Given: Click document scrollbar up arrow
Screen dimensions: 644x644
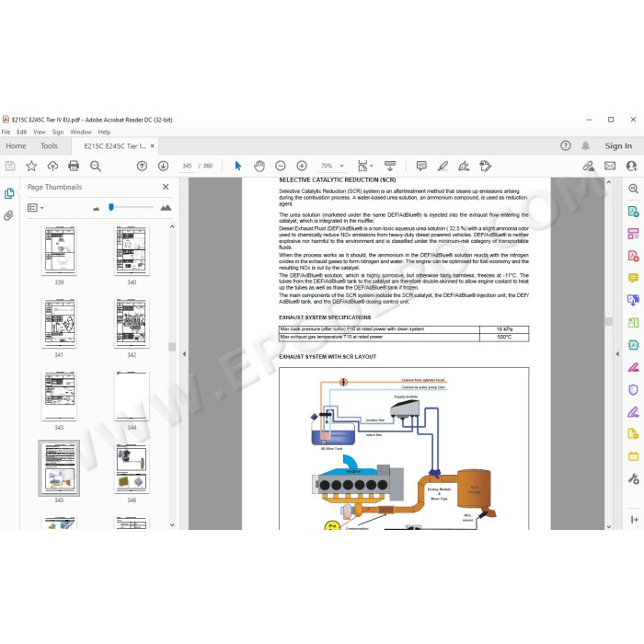Looking at the screenshot, I should click(609, 182).
